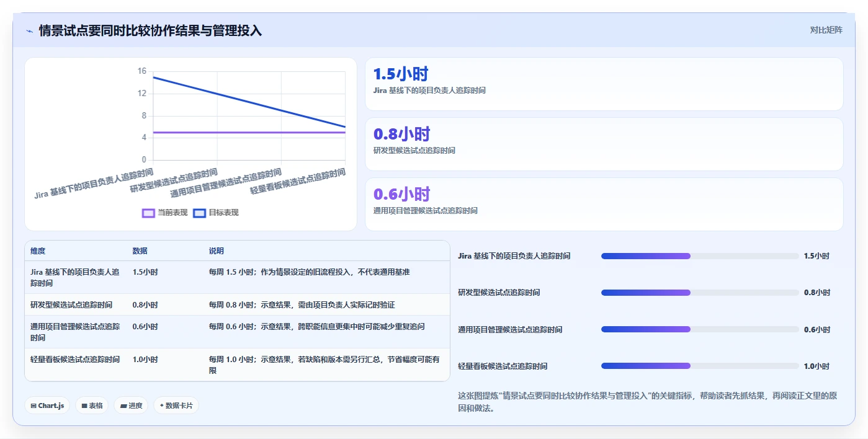This screenshot has width=868, height=439.
Task: Click the Jira 基线 progress bar
Action: point(700,256)
